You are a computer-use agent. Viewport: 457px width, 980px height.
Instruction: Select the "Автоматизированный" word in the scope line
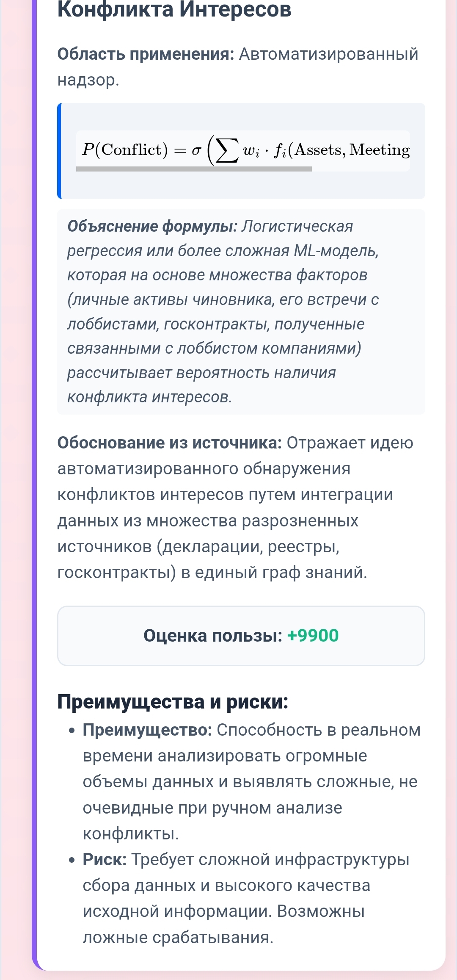328,54
